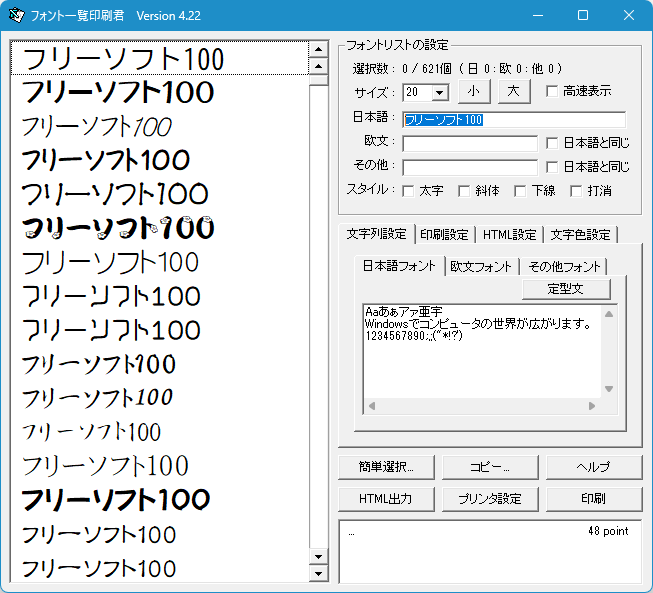
Task: Open the 簡単選択... dialog button
Action: tap(386, 467)
